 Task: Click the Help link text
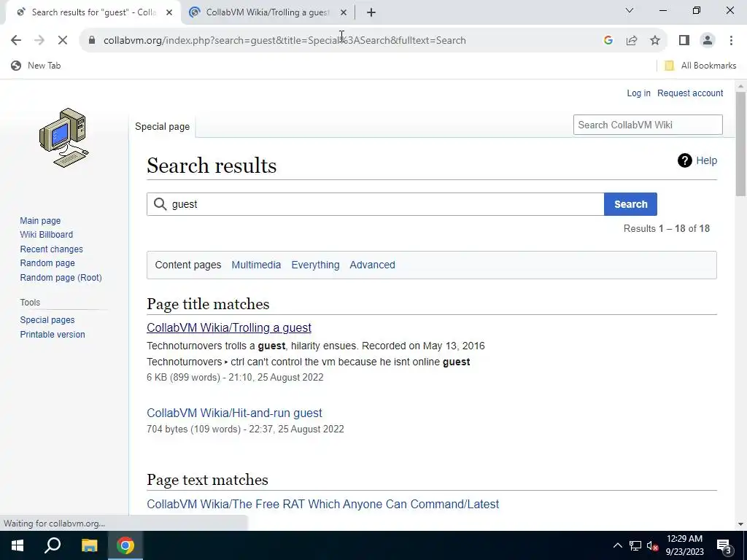pos(706,161)
